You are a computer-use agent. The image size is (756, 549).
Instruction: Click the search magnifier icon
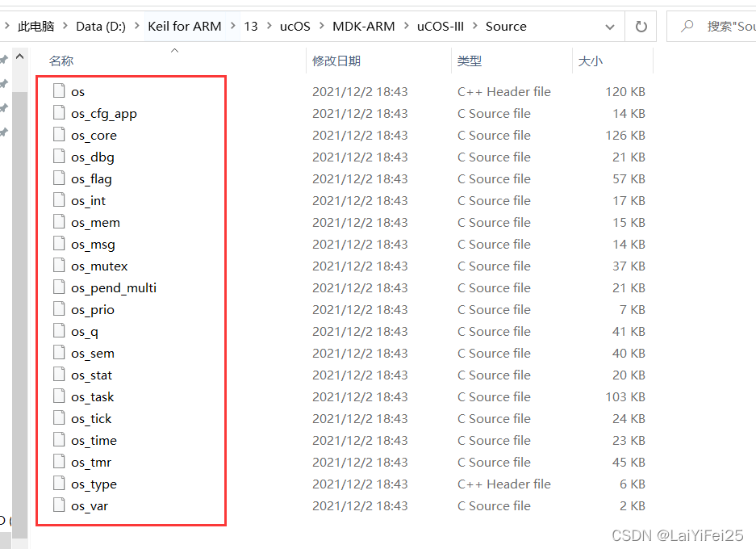[x=687, y=26]
